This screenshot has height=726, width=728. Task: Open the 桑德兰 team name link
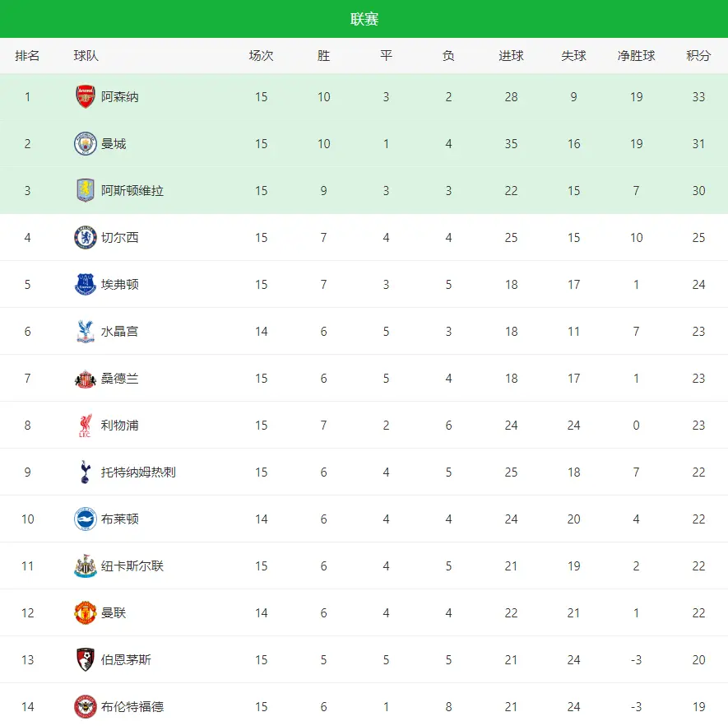pyautogui.click(x=120, y=379)
